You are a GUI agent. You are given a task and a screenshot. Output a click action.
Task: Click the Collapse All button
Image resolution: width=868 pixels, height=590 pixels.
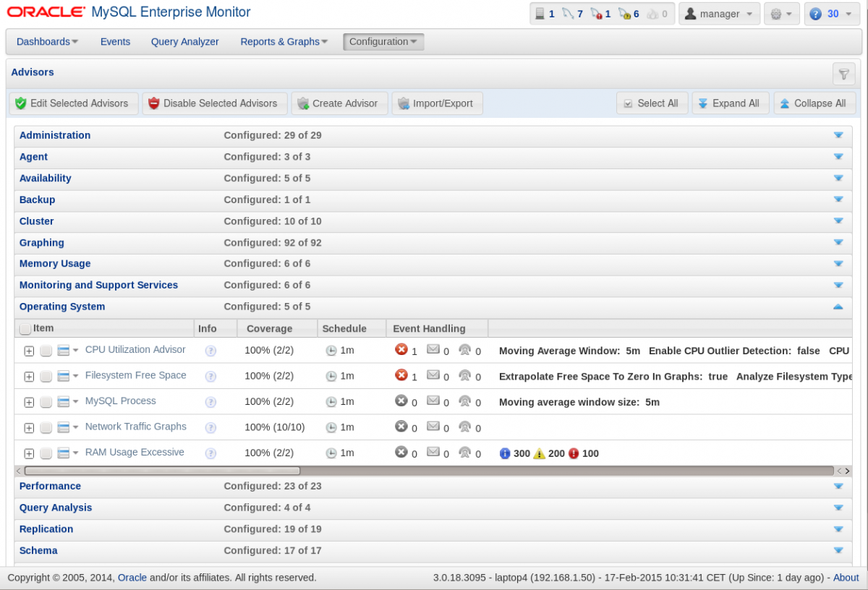coord(814,103)
